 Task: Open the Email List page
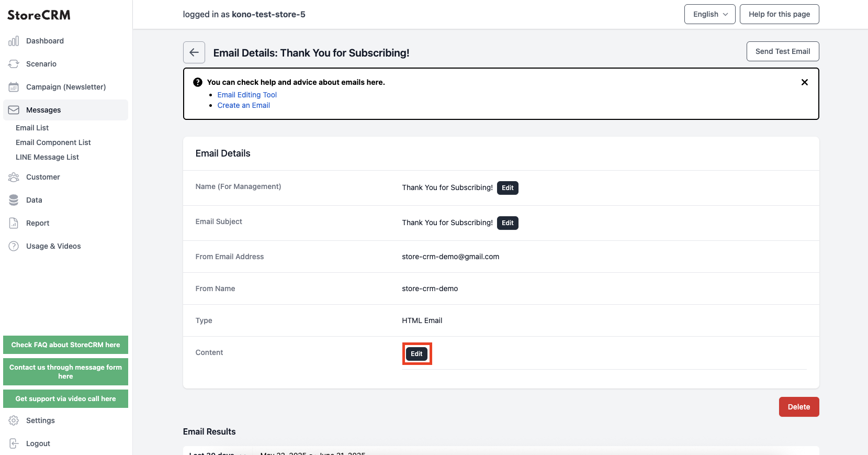32,128
